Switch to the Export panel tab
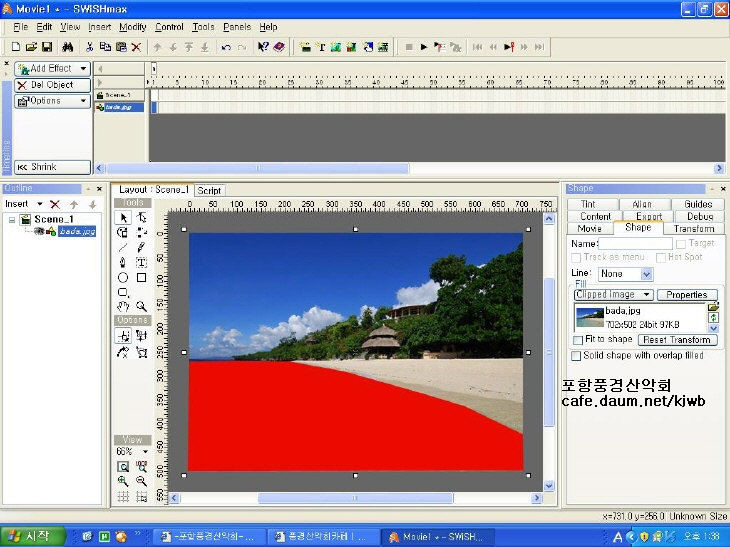This screenshot has width=730, height=547. pyautogui.click(x=649, y=216)
